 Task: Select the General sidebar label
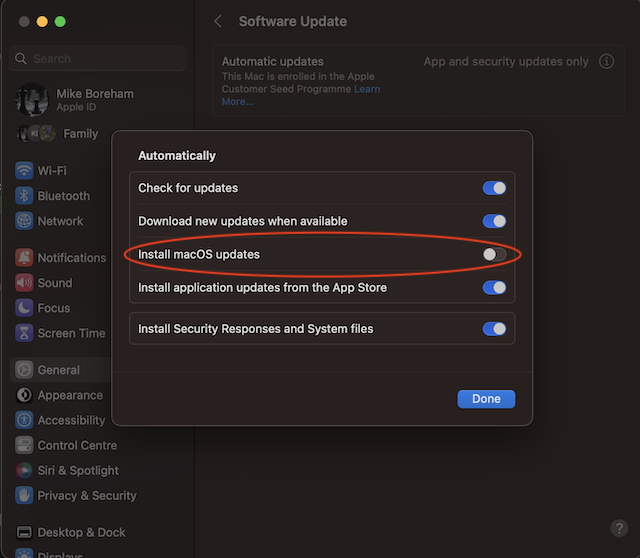pos(59,370)
